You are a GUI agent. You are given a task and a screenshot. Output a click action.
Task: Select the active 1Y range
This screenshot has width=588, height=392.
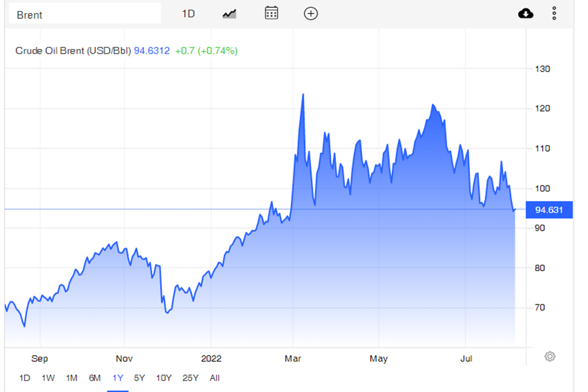[x=118, y=378]
